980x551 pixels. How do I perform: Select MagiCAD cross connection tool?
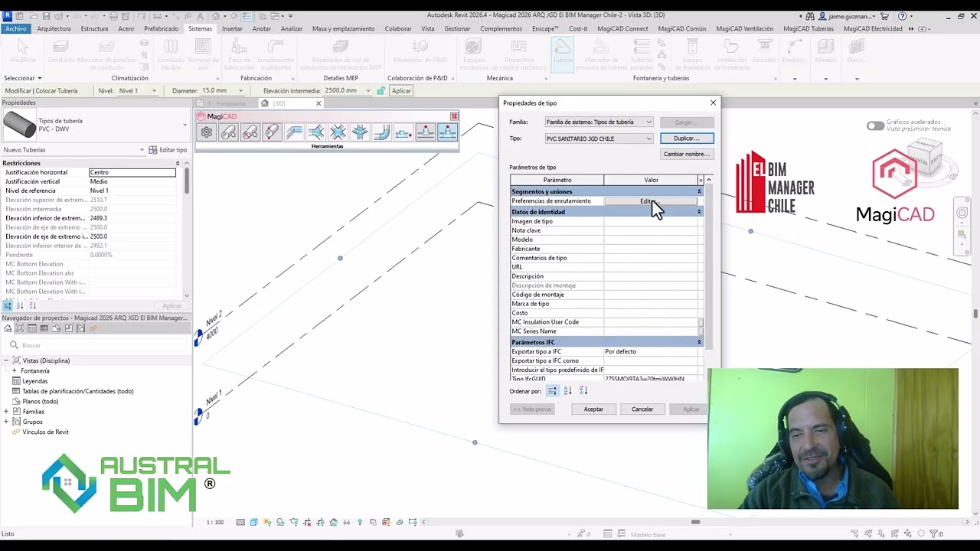click(338, 132)
